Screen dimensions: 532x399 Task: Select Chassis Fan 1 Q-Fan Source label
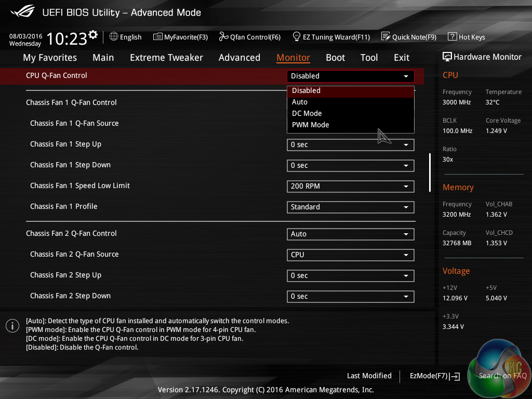74,123
